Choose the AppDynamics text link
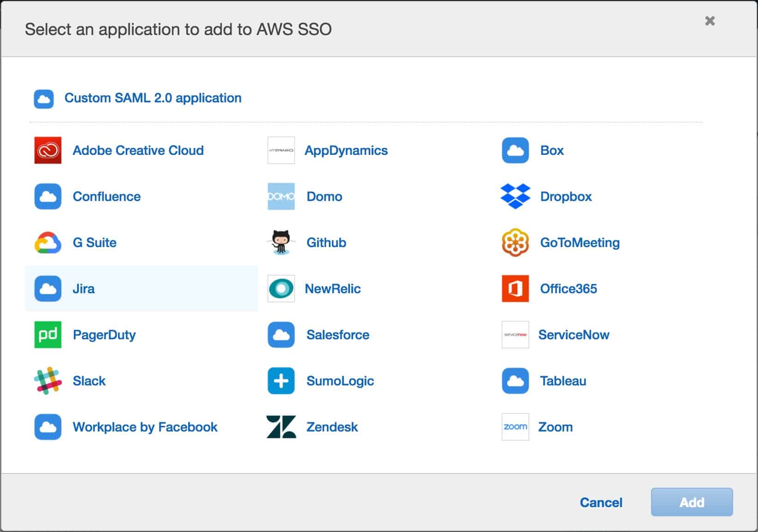The height and width of the screenshot is (532, 758). coord(346,151)
